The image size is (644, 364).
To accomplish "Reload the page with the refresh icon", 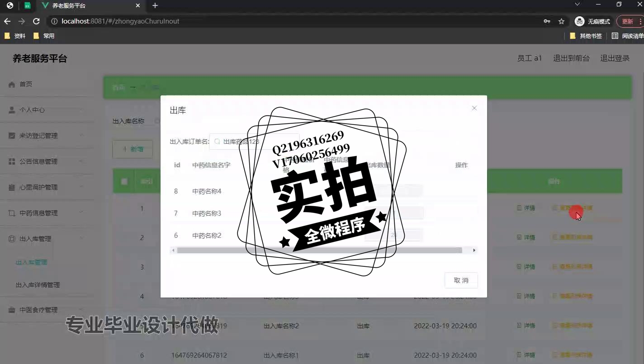I will tap(37, 21).
